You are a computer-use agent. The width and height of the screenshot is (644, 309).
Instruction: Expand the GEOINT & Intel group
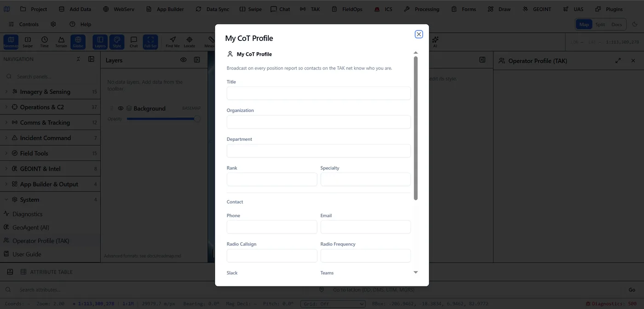[x=50, y=169]
